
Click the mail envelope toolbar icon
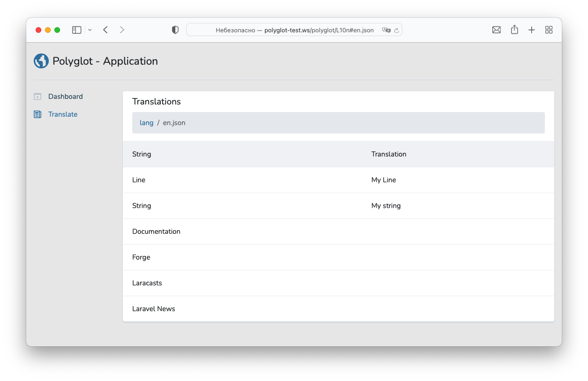tap(497, 30)
